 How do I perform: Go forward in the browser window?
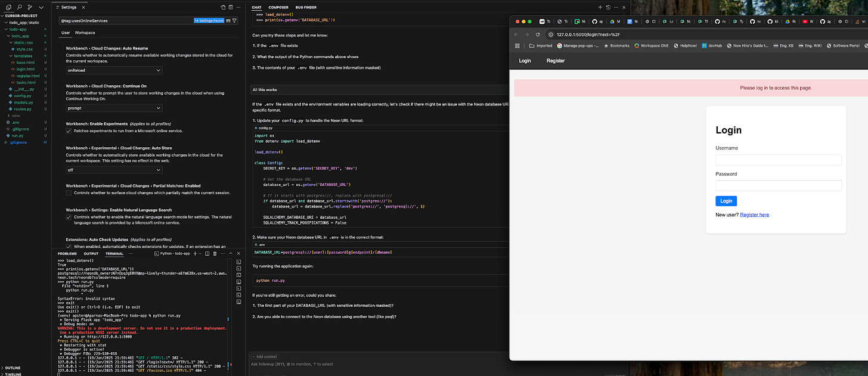coord(527,35)
